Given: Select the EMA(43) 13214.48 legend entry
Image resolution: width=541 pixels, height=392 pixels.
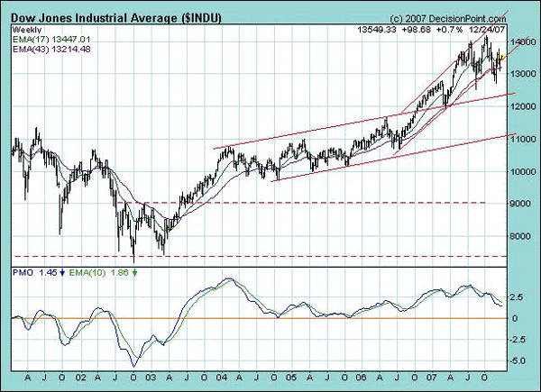Looking at the screenshot, I should (x=51, y=50).
